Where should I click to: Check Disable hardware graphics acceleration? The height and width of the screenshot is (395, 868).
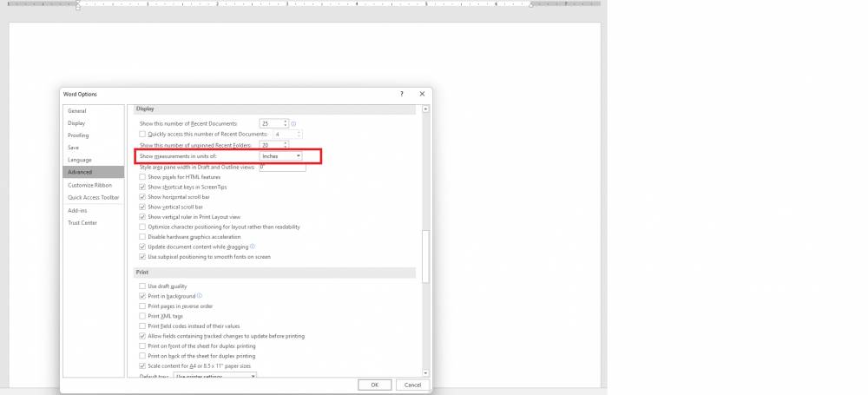click(x=142, y=236)
